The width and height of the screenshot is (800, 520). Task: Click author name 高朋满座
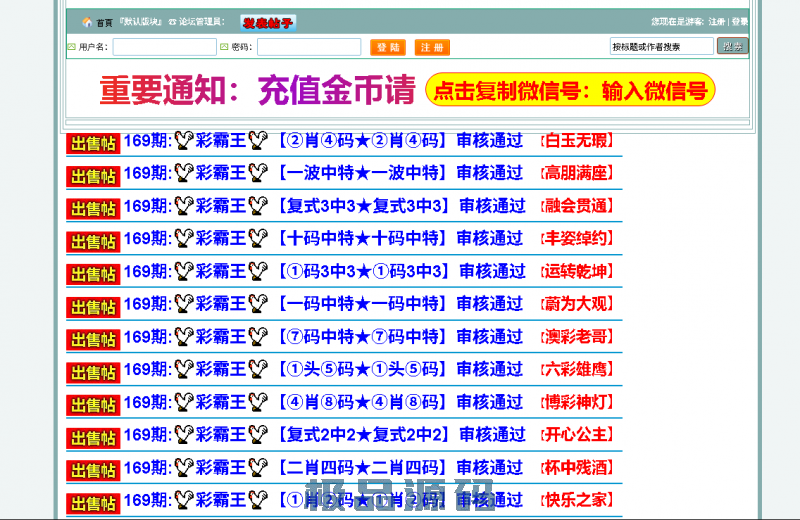click(577, 173)
